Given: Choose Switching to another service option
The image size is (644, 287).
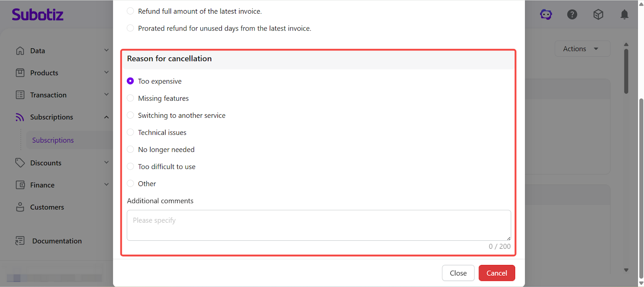Looking at the screenshot, I should tap(130, 115).
